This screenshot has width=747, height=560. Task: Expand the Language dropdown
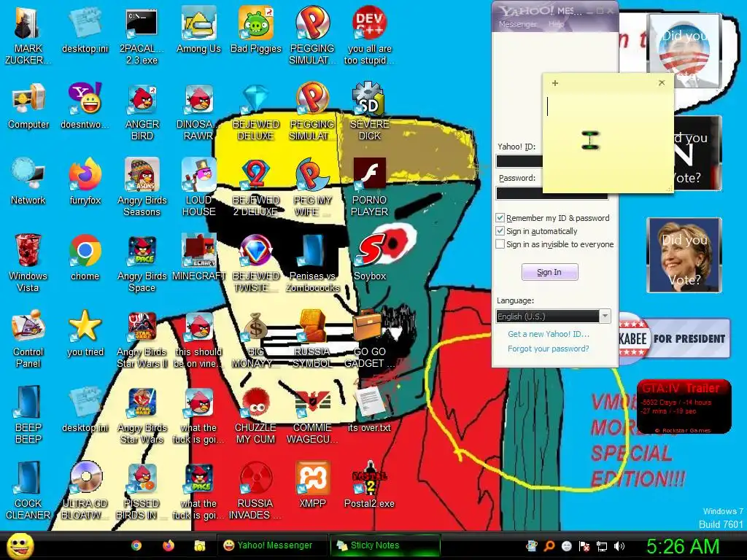[x=605, y=316]
